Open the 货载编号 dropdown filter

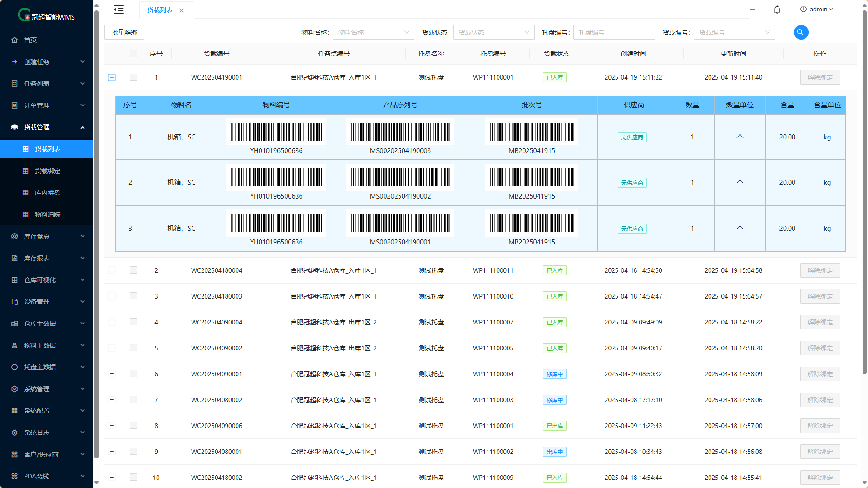coord(734,32)
